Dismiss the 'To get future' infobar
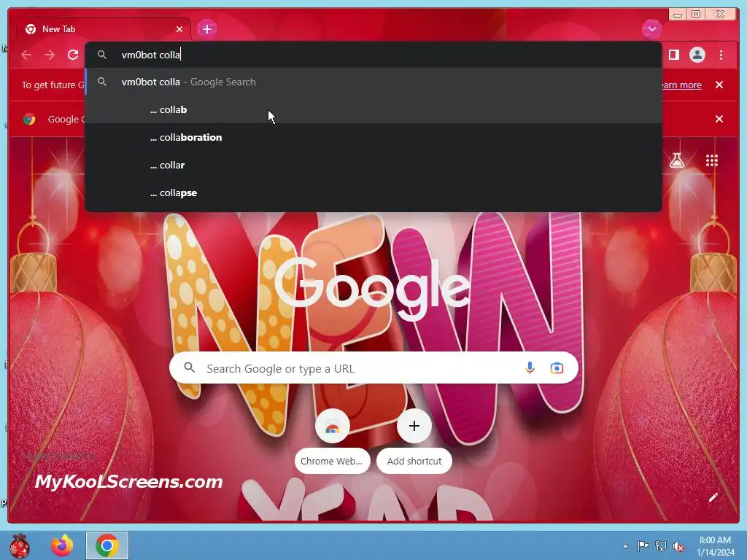 coord(719,85)
